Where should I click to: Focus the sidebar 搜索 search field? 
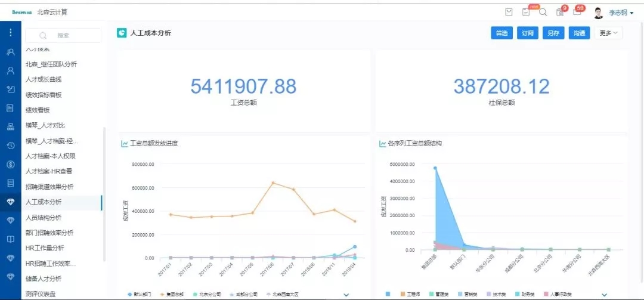[x=63, y=35]
